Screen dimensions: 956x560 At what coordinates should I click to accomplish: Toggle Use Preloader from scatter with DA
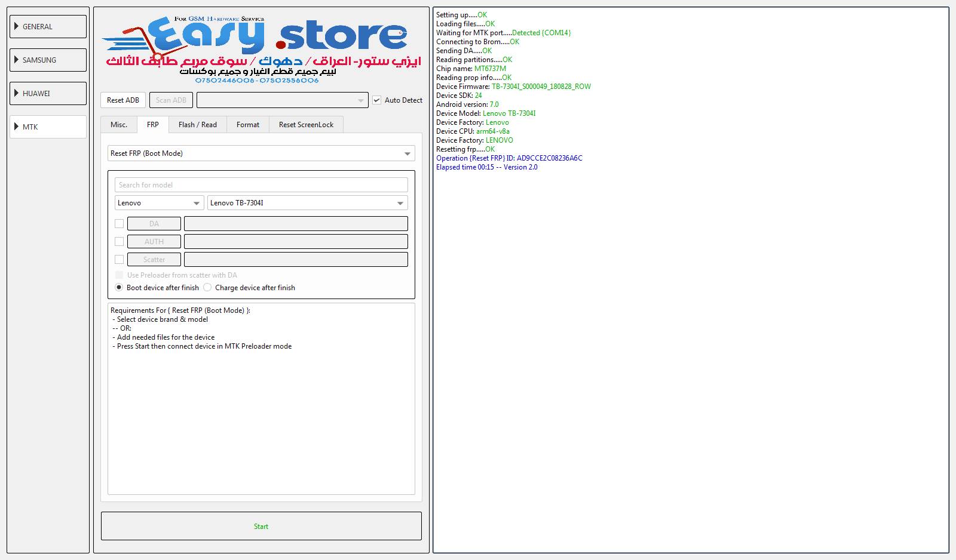tap(119, 275)
